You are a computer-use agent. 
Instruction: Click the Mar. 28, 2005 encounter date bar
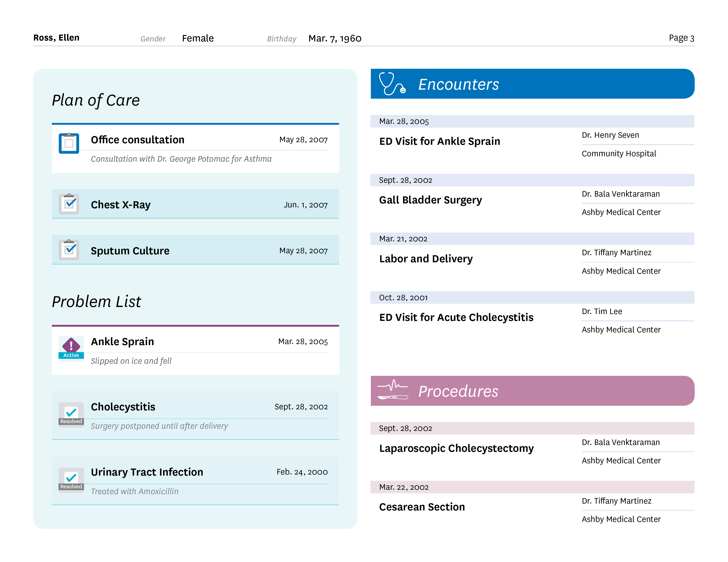pyautogui.click(x=532, y=121)
